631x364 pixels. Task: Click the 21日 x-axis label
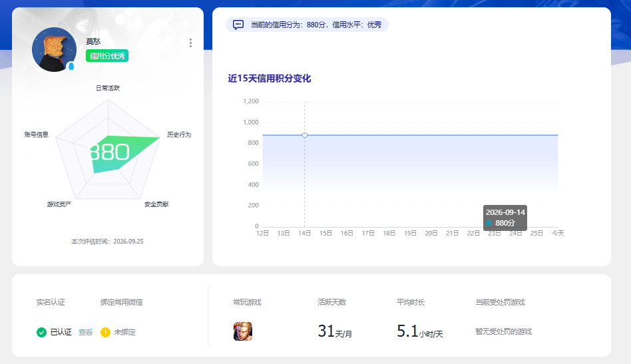tap(453, 233)
